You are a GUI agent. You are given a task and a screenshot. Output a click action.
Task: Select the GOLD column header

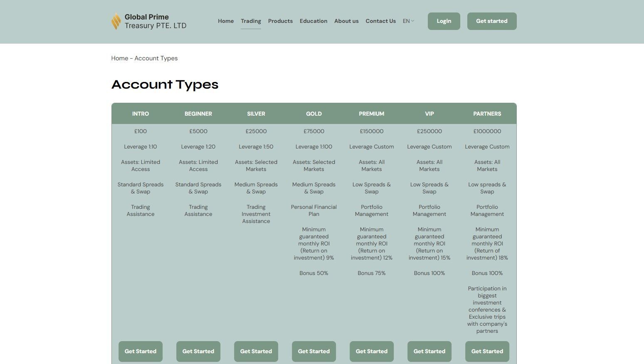[x=314, y=114]
